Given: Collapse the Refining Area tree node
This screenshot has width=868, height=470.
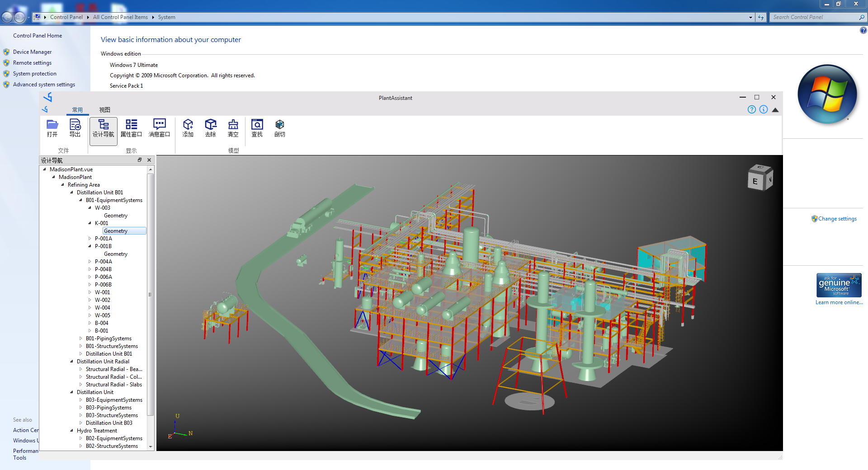Looking at the screenshot, I should point(62,185).
